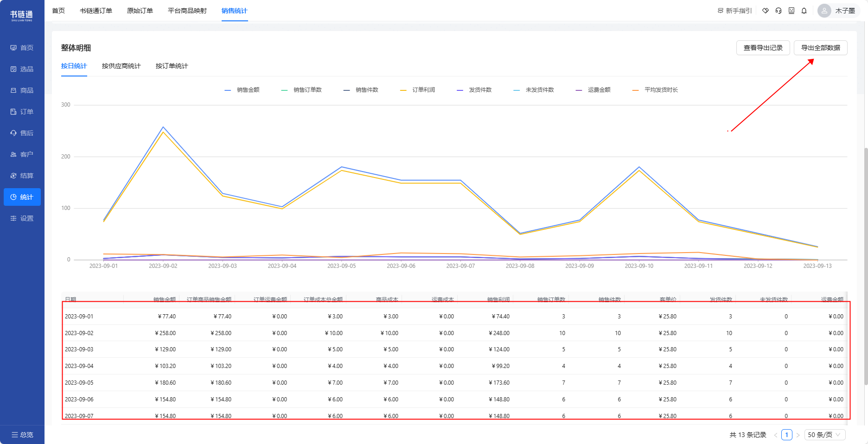Toggle the 销售订单数 legend series
868x444 pixels.
point(301,90)
